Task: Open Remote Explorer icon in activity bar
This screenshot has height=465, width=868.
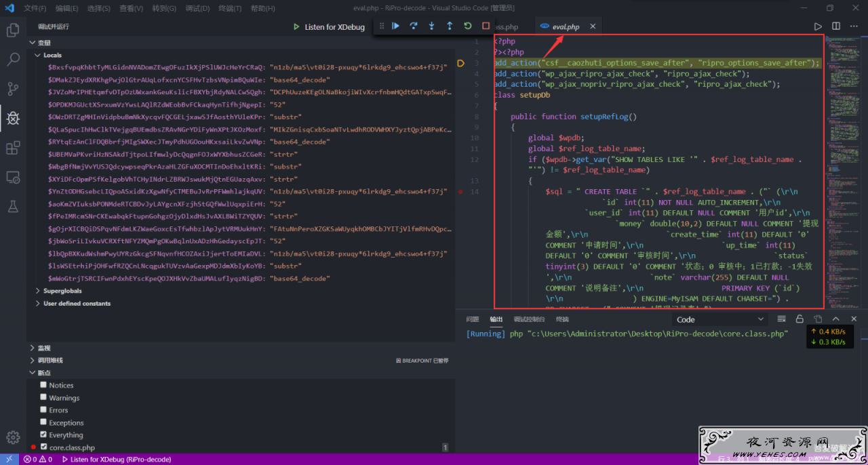Action: pyautogui.click(x=12, y=177)
